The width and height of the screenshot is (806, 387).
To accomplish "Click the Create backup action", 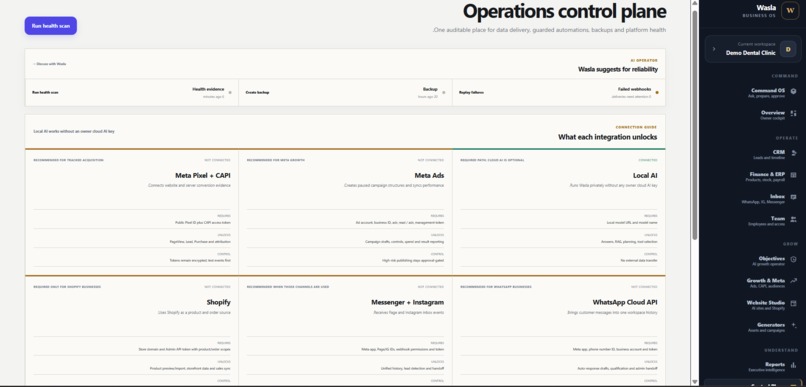I will point(258,93).
